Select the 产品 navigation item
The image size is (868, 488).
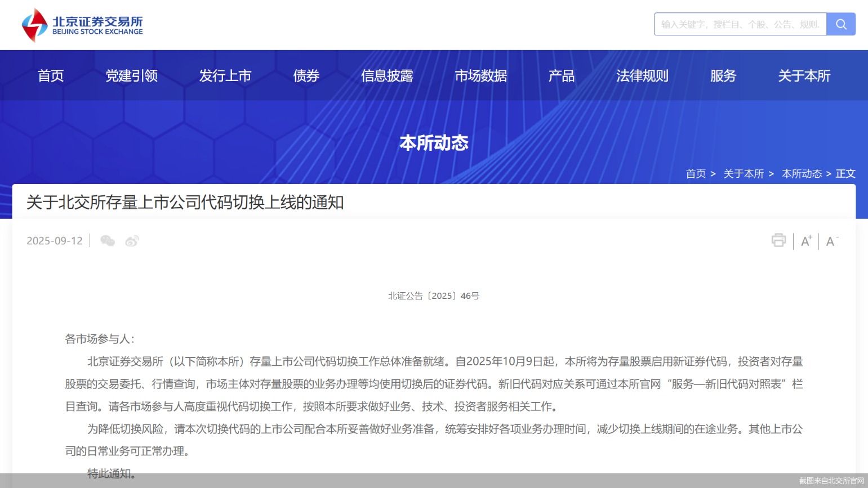tap(561, 76)
